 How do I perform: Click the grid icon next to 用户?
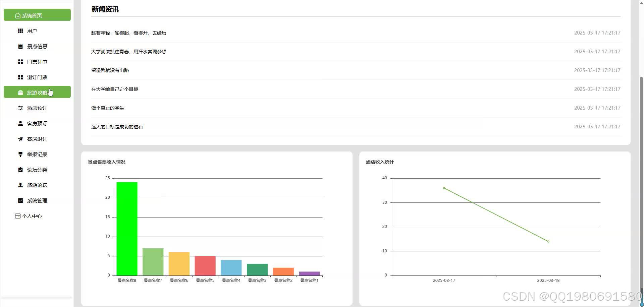(x=20, y=31)
